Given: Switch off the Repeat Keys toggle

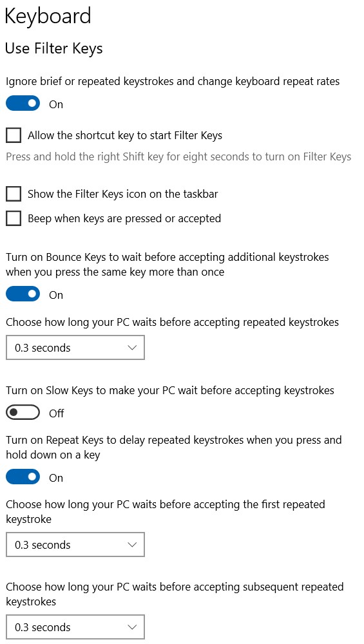Looking at the screenshot, I should tap(23, 477).
